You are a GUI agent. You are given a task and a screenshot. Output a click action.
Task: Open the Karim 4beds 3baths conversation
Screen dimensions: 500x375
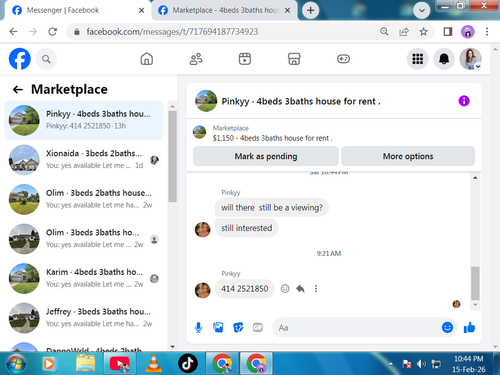(x=84, y=278)
